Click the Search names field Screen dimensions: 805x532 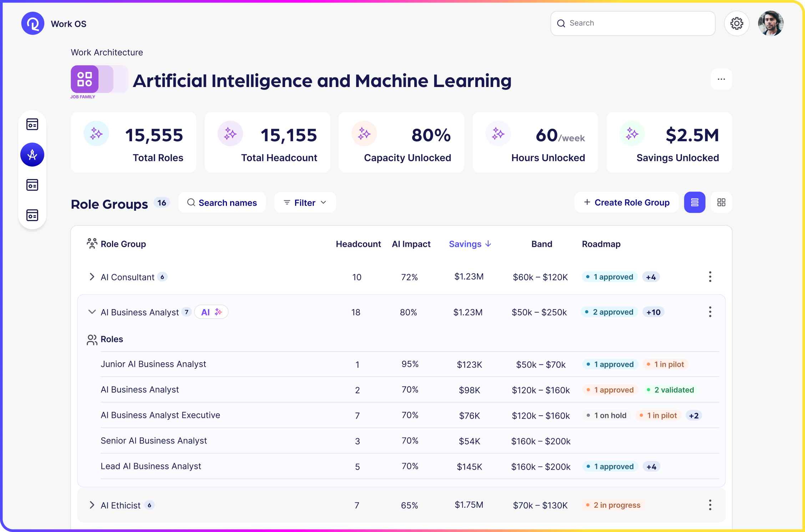tap(222, 203)
